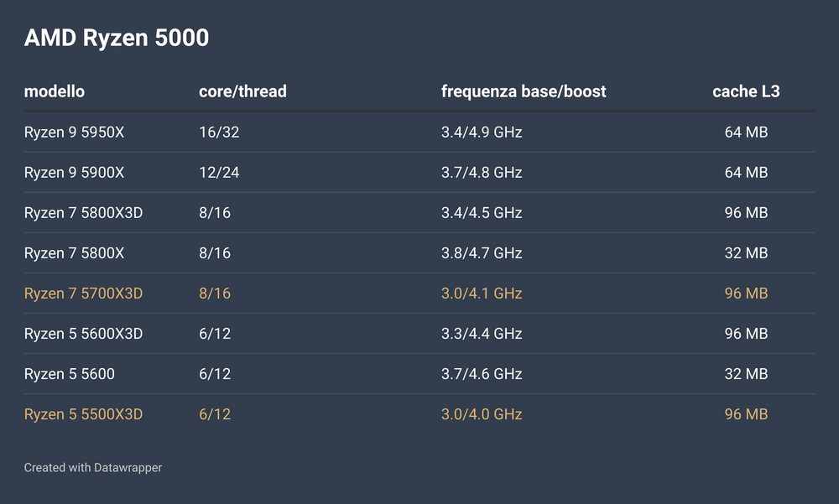
Task: Click the 3.4/4.9 GHz frequency value
Action: pos(482,132)
